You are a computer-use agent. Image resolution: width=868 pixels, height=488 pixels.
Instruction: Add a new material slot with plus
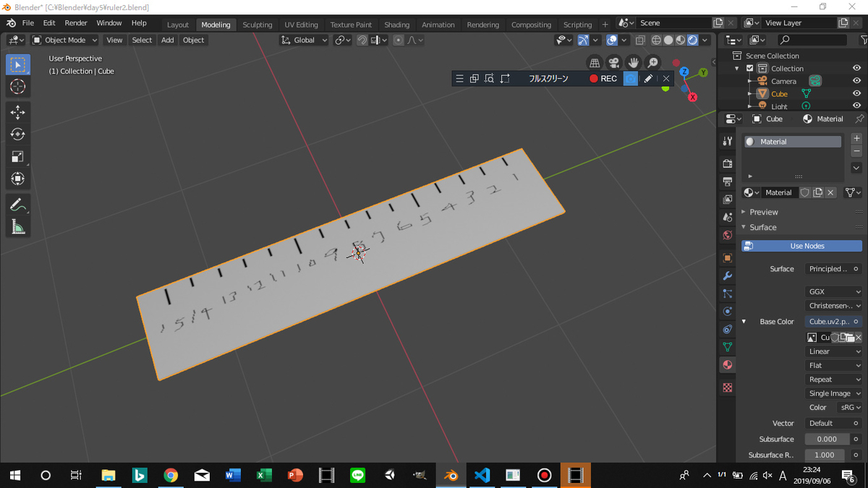coord(856,138)
